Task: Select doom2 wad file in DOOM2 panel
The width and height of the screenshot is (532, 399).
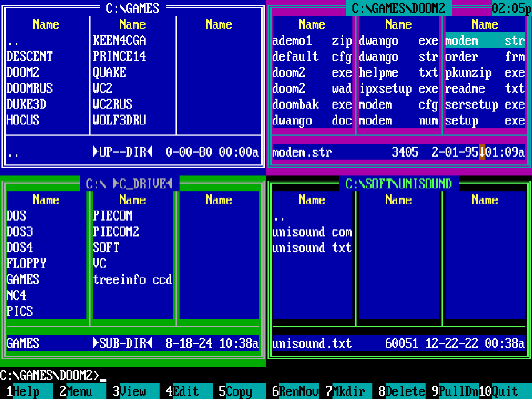Action: tap(312, 88)
